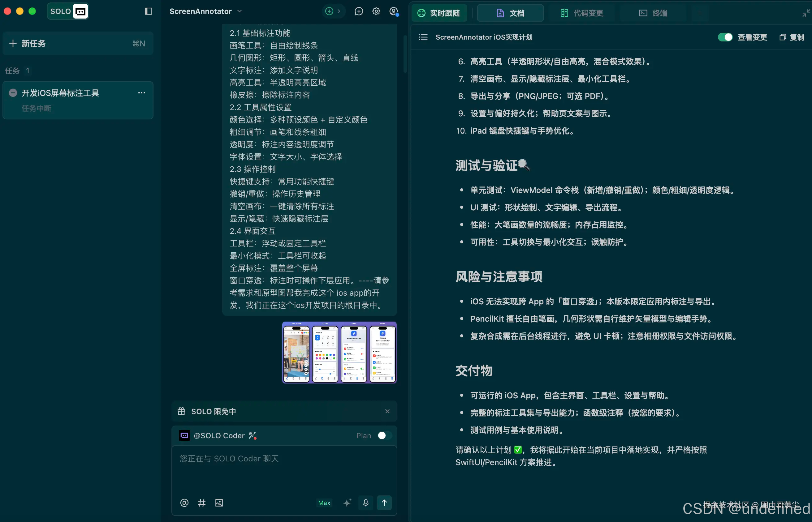Open a new chat with the speech-bubble plus icon

point(359,11)
